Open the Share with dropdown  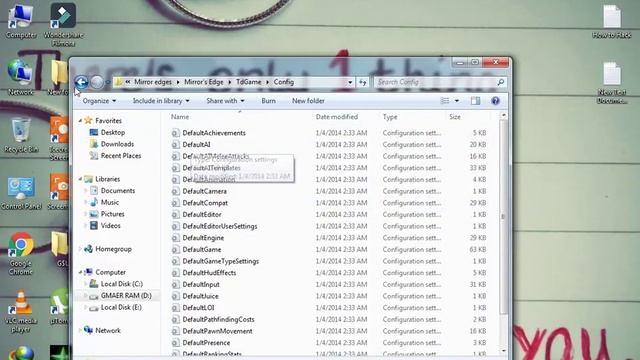(x=225, y=101)
